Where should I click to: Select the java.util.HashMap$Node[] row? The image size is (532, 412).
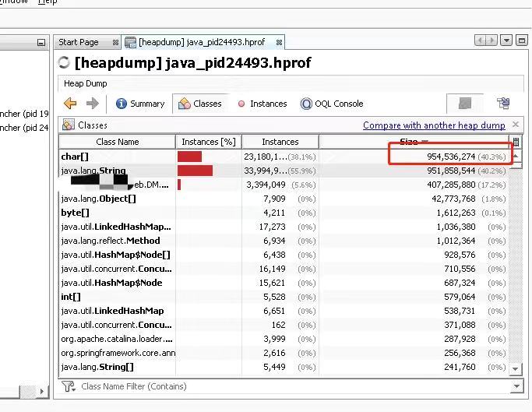[284, 255]
